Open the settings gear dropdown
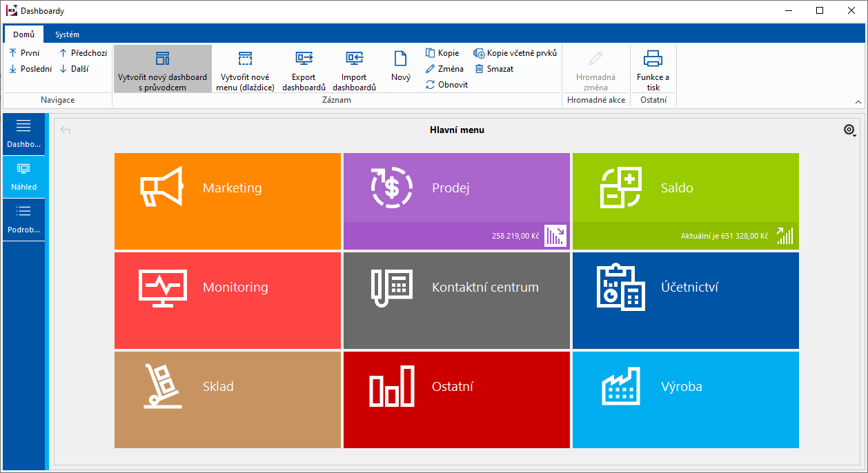Image resolution: width=868 pixels, height=473 pixels. click(x=849, y=130)
